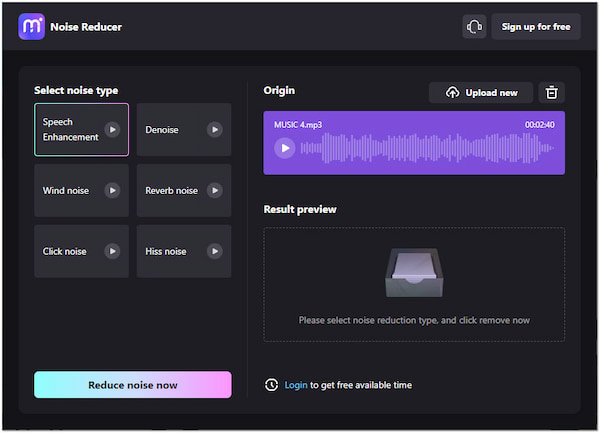Open the Login link
600x433 pixels.
296,385
